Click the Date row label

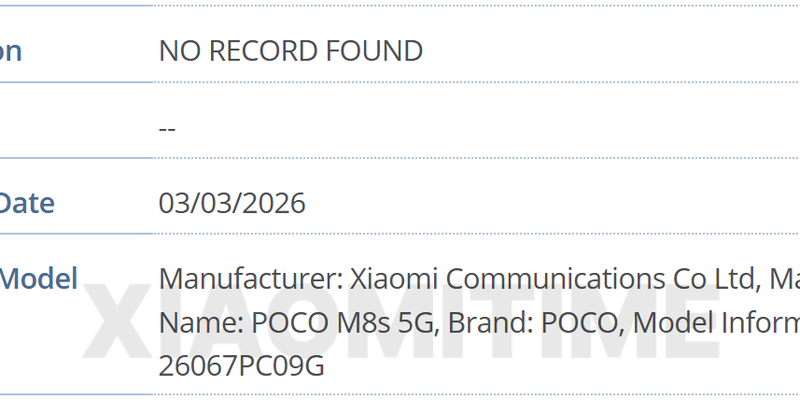pos(27,204)
